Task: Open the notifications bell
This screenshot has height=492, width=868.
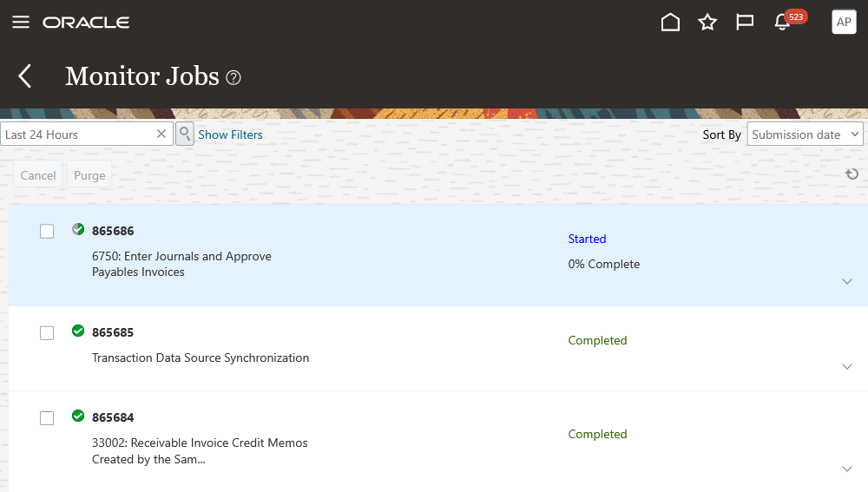Action: click(x=782, y=23)
